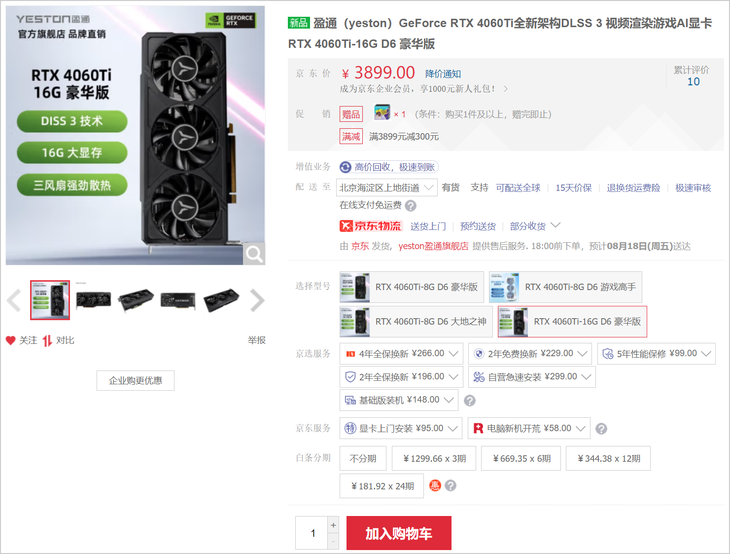Click the red 惠 discount badge icon
Viewport: 730px width, 554px height.
tap(435, 486)
